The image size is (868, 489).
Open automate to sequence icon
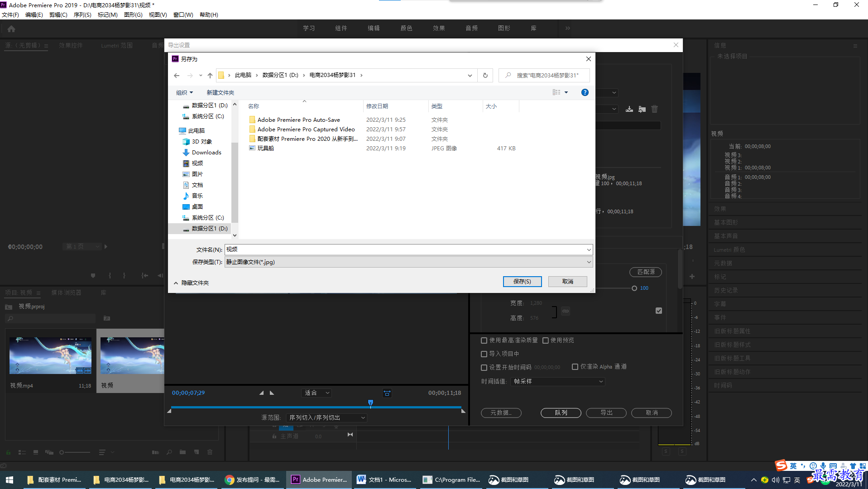[x=155, y=452]
